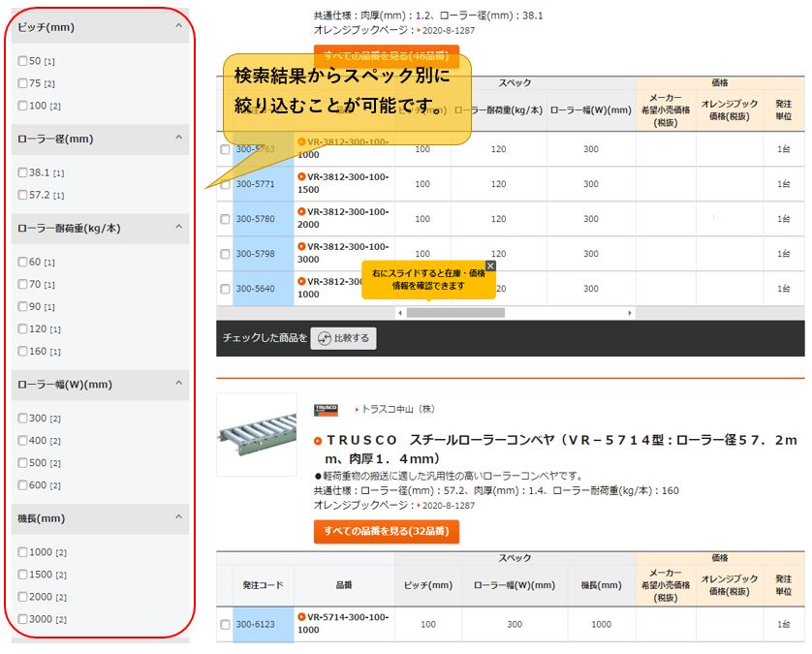Image resolution: width=812 pixels, height=654 pixels.
Task: Open order code link 300-5798
Action: pos(255,254)
